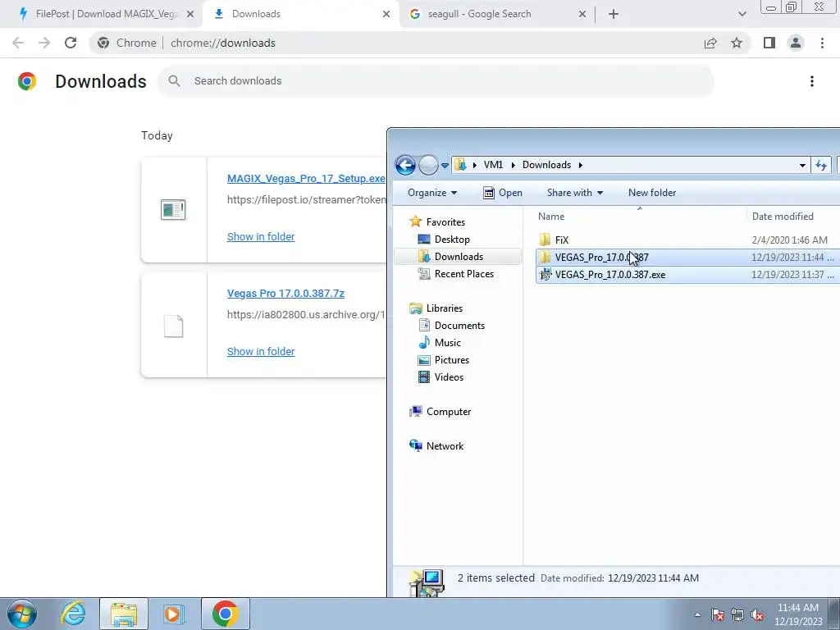Close the Downloads tab
Image resolution: width=840 pixels, height=630 pixels.
386,14
